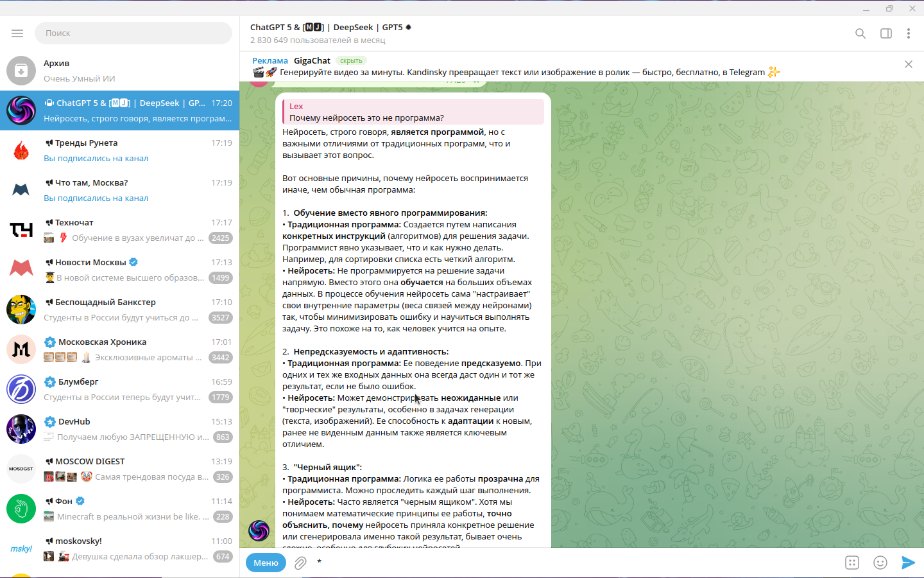Open the emoji picker
Image resolution: width=924 pixels, height=578 pixels.
[x=880, y=563]
